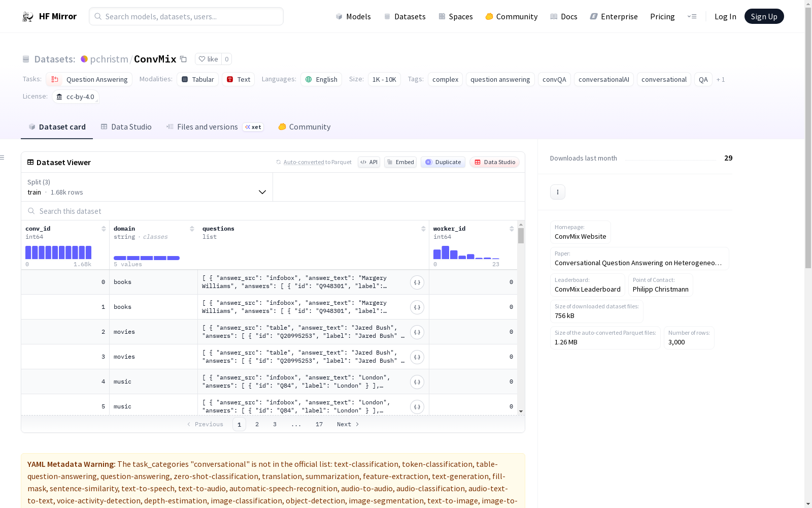
Task: Select the Question Answering task tag
Action: [x=89, y=79]
